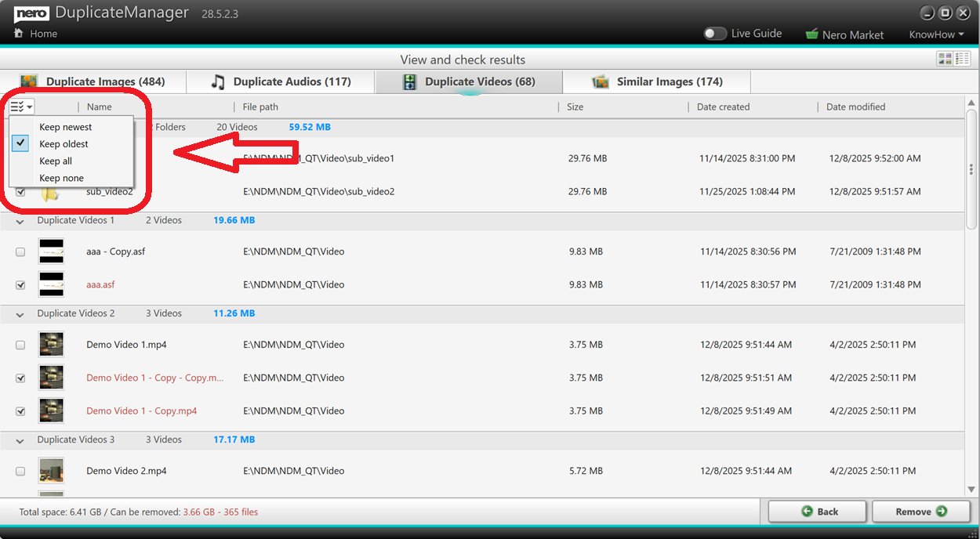Screen dimensions: 980x539
Task: Open thumbnail of Demo Video 1.mp4
Action: click(51, 345)
